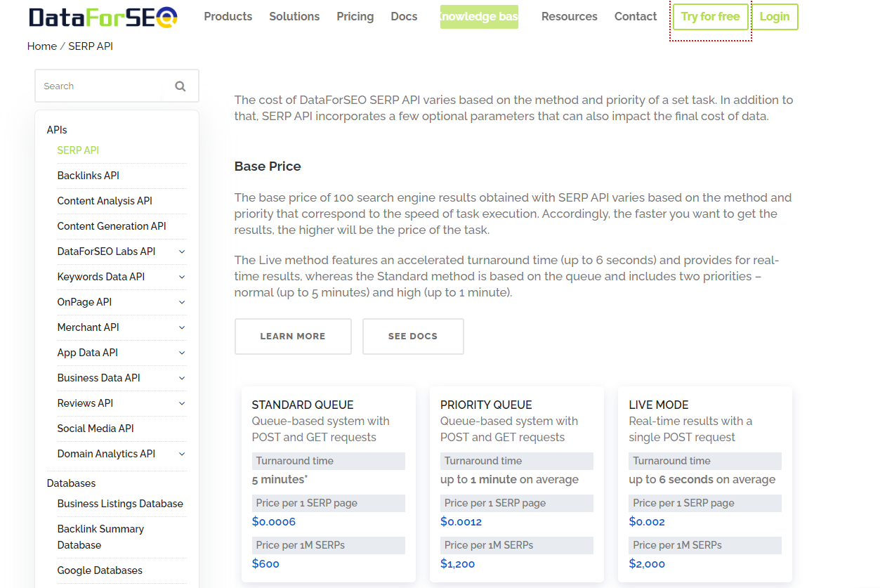Viewport: 880px width, 588px height.
Task: Open Content Analysis API sidebar link
Action: (x=105, y=201)
